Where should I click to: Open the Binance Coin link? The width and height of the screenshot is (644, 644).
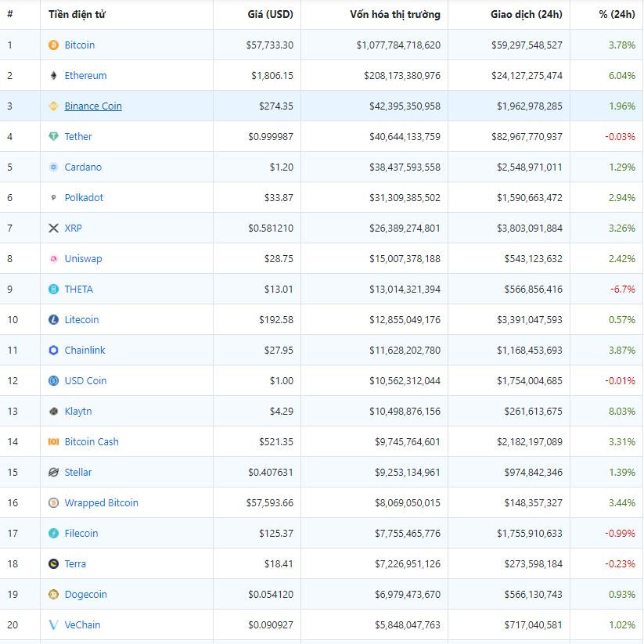point(93,106)
